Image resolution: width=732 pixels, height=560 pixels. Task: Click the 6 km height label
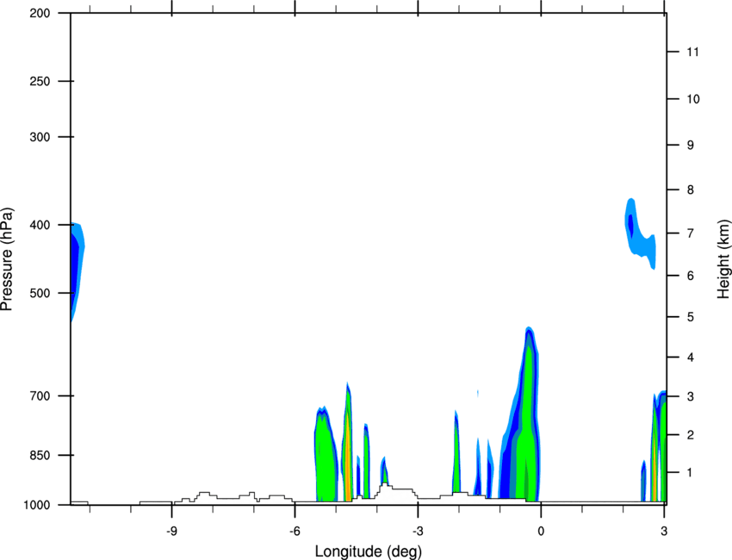point(691,276)
